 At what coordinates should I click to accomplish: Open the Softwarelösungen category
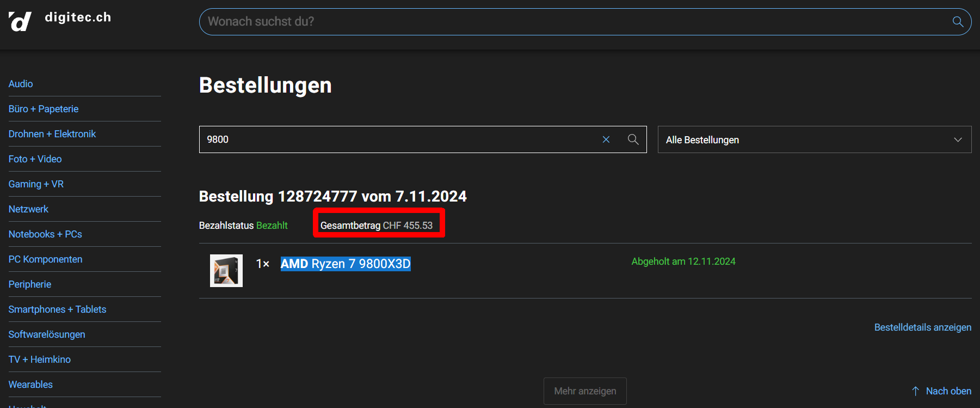[47, 334]
